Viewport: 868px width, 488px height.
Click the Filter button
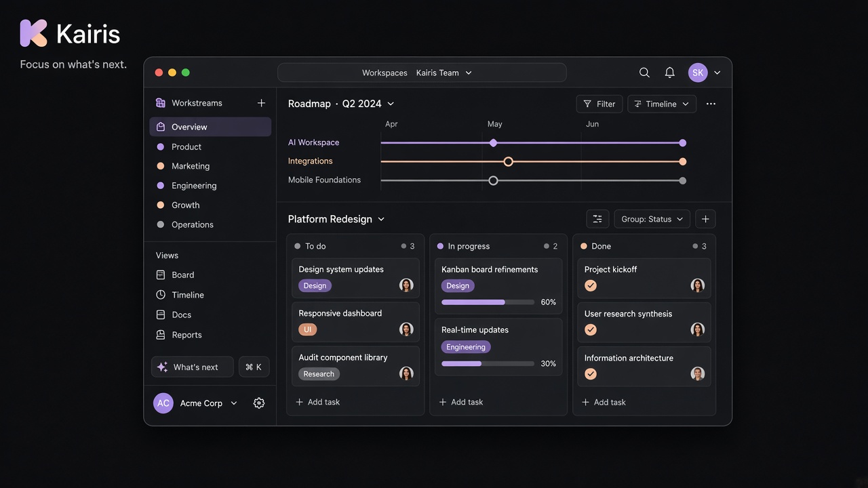point(599,104)
